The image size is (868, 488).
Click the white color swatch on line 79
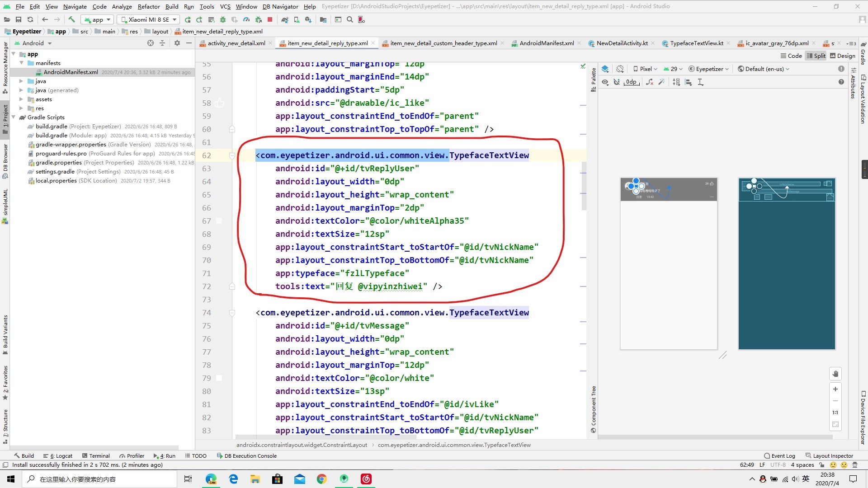[219, 378]
